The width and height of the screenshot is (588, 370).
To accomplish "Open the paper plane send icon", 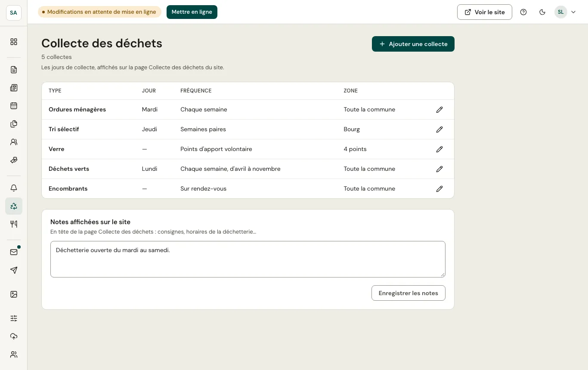I will [x=14, y=270].
